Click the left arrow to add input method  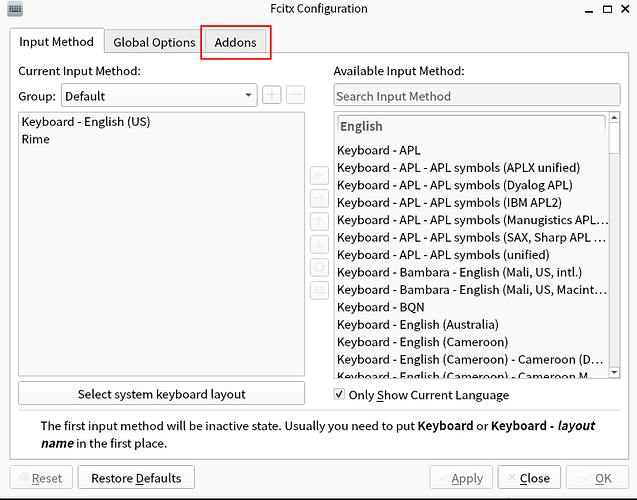[x=320, y=176]
